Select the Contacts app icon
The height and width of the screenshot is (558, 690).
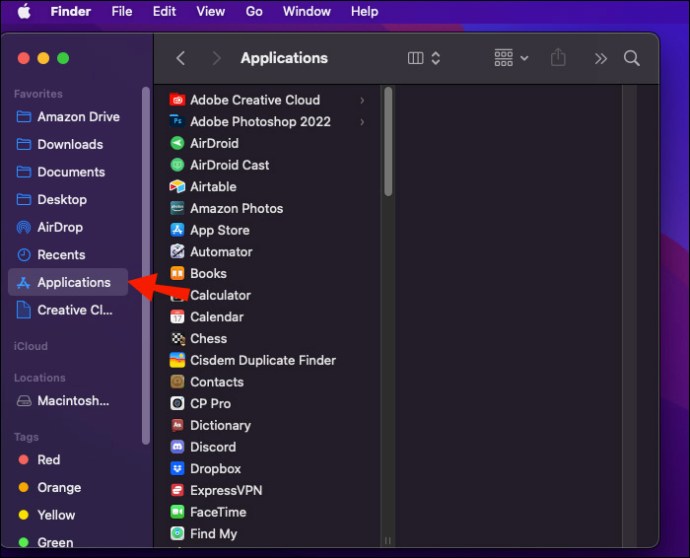point(177,382)
